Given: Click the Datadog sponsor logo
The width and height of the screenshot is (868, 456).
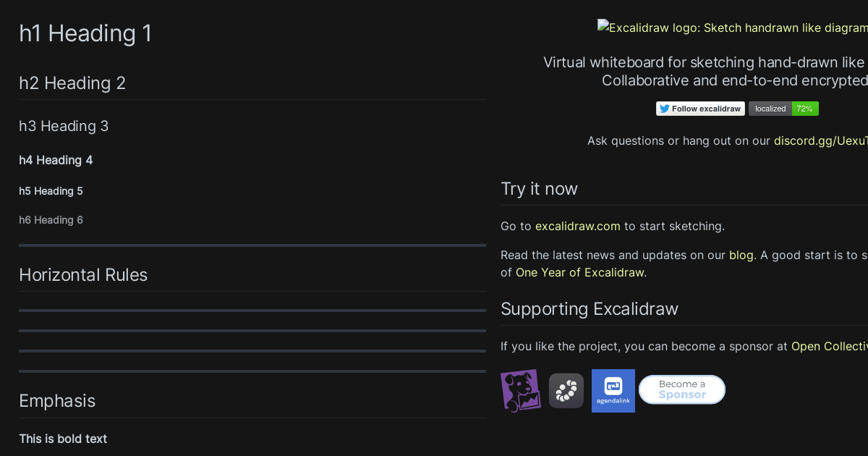Looking at the screenshot, I should coord(520,390).
